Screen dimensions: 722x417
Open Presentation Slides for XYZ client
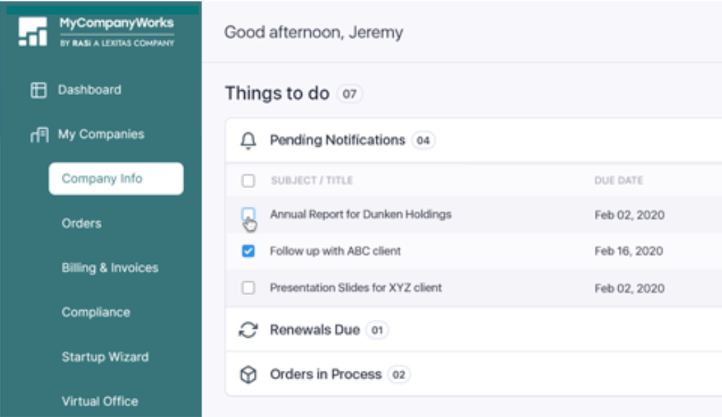click(x=356, y=288)
